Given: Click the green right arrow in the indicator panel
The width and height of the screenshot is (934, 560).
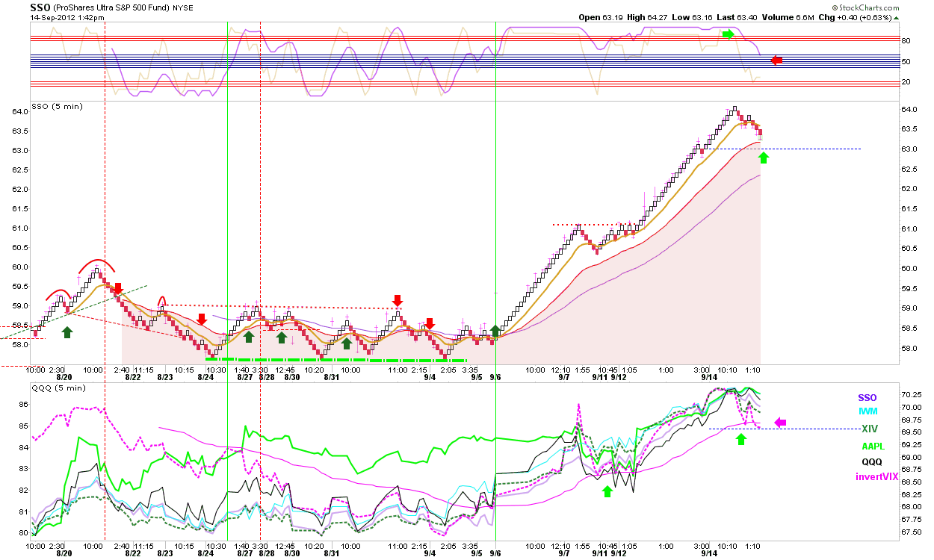Looking at the screenshot, I should (729, 34).
